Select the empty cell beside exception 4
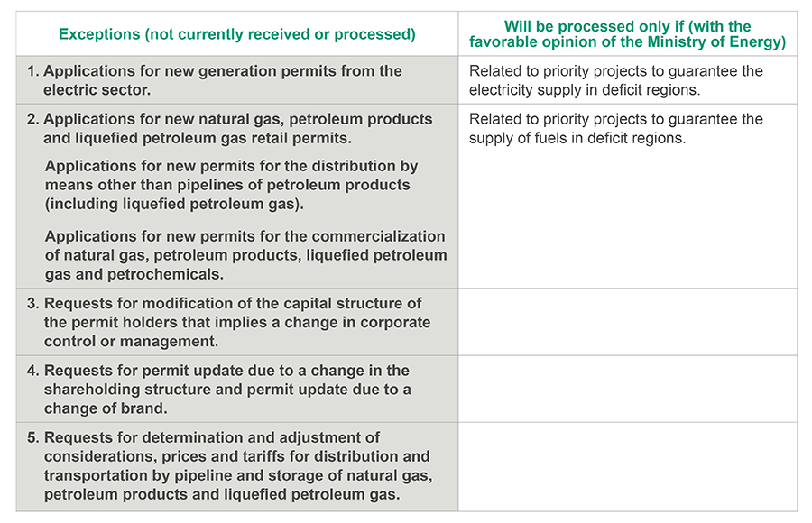The image size is (812, 523). (627, 389)
